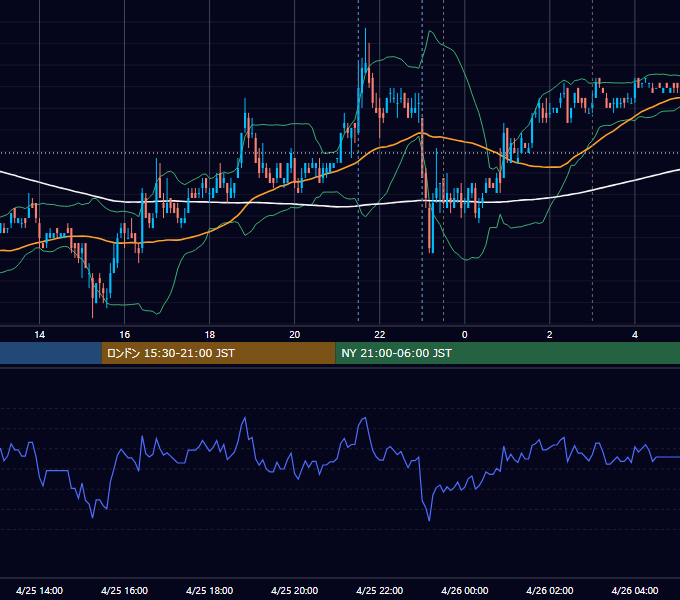Click the 22 hour label on price chart axis
Viewport: 680px width, 600px height.
click(x=379, y=335)
